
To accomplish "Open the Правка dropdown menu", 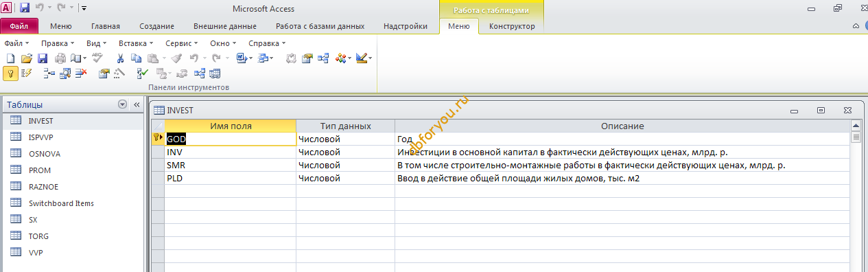I will tap(58, 43).
